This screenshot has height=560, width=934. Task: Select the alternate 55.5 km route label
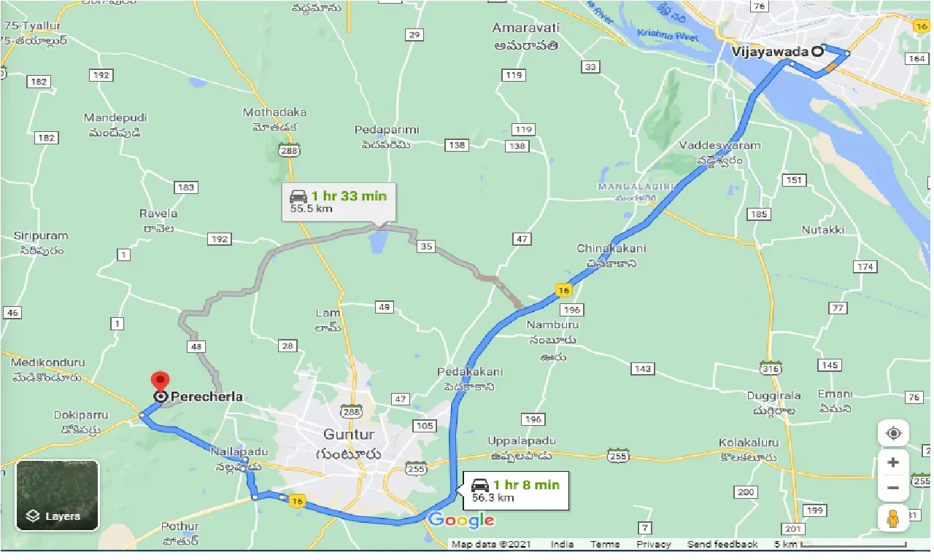tap(339, 202)
